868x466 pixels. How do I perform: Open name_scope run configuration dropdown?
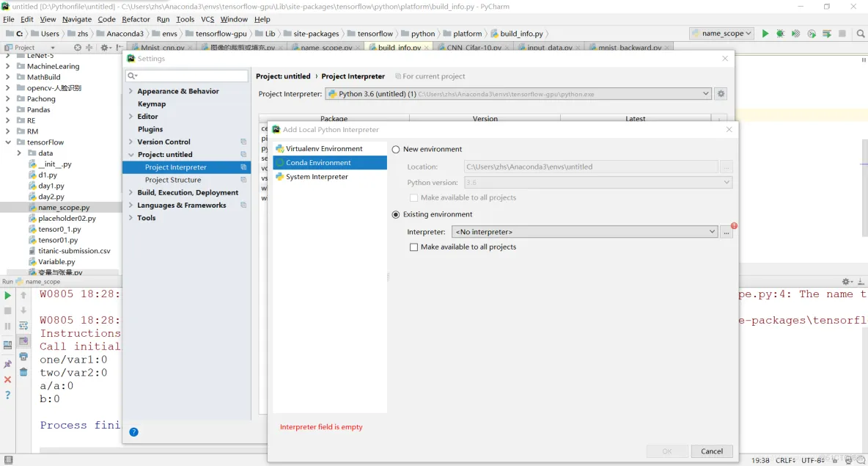click(722, 33)
